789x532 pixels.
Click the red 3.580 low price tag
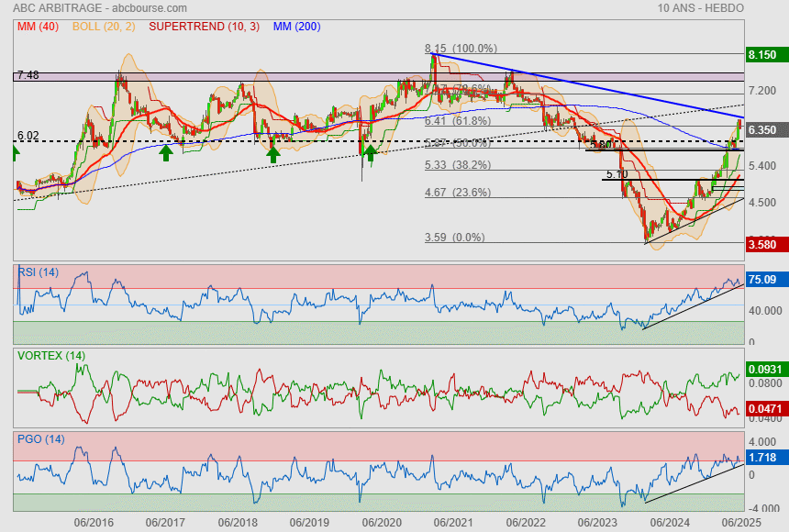click(x=762, y=244)
